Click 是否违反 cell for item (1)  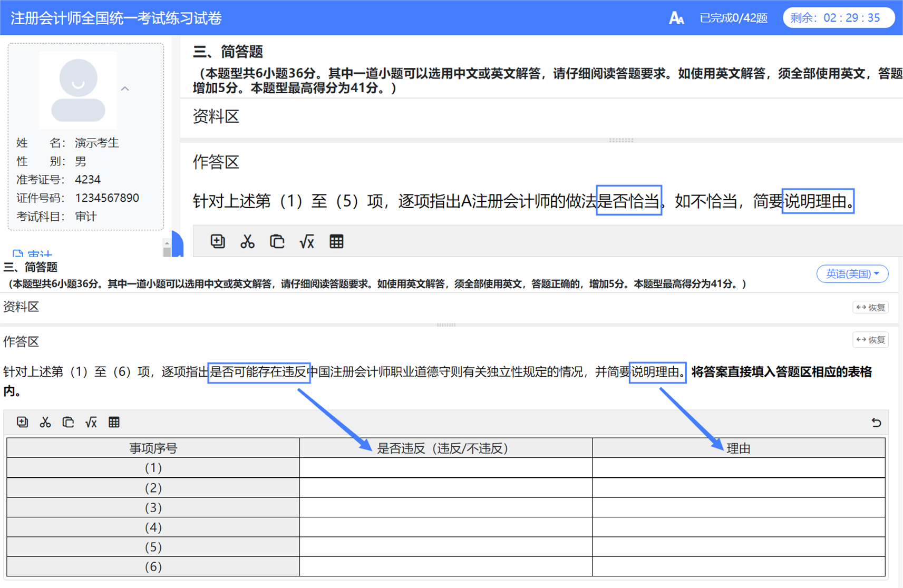pyautogui.click(x=445, y=468)
